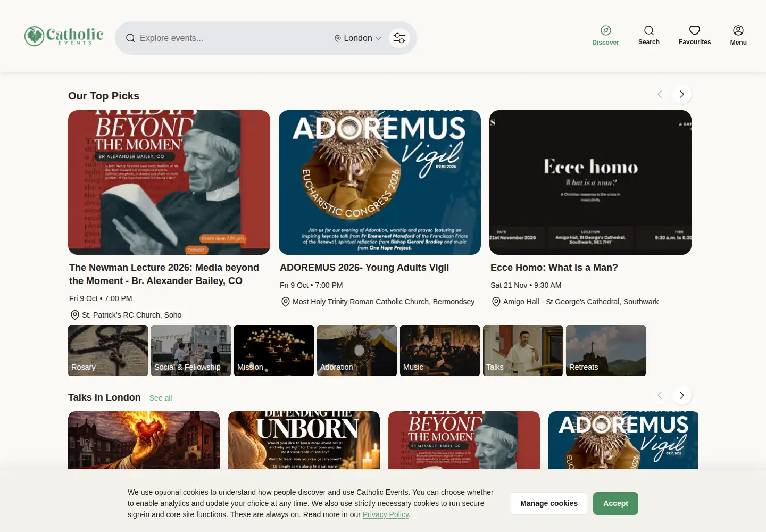Screen dimensions: 766x532
Task: Go to next Top Picks slide
Action: click(x=681, y=94)
